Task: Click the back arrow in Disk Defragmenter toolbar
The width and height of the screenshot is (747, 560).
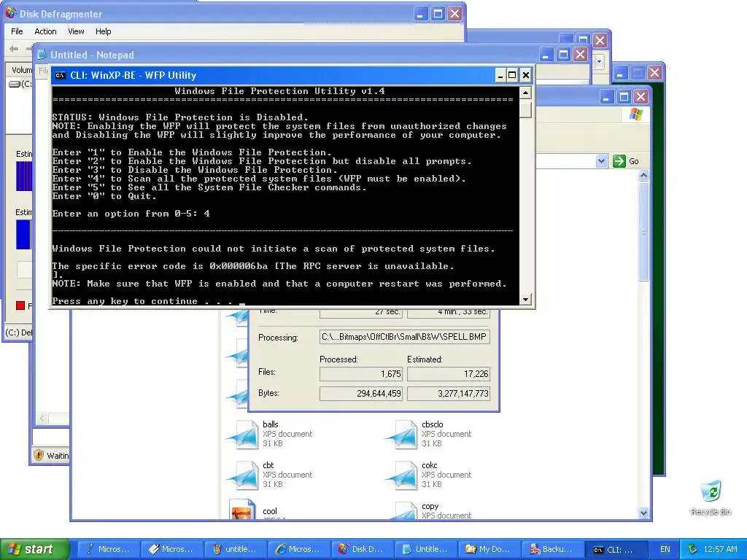Action: [x=14, y=49]
